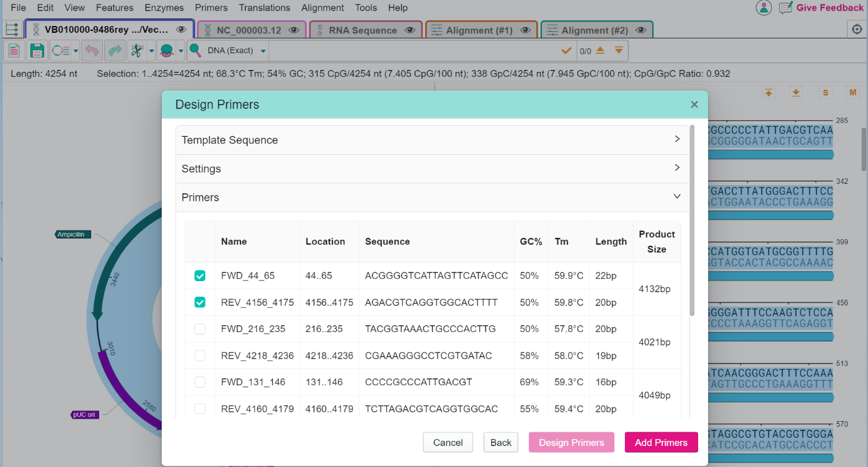Expand the Settings section
The width and height of the screenshot is (868, 467).
pyautogui.click(x=432, y=168)
